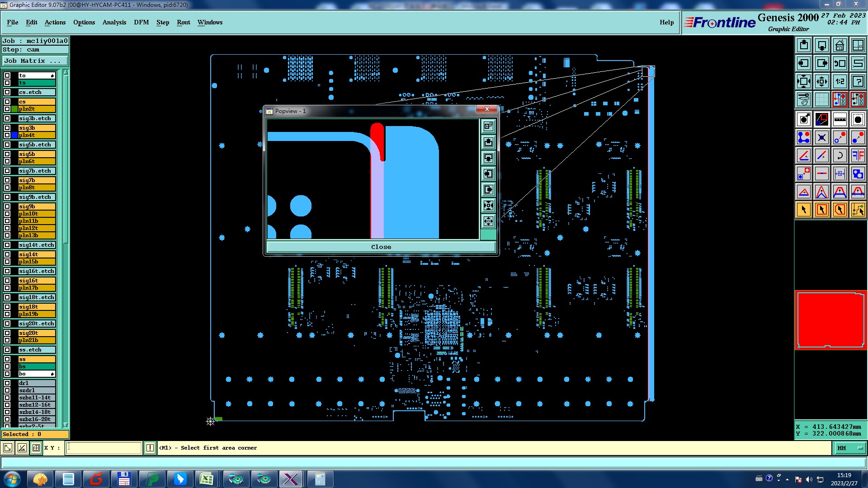Viewport: 868px width, 488px height.
Task: Select the szbz11-14t layer name
Action: click(37, 398)
